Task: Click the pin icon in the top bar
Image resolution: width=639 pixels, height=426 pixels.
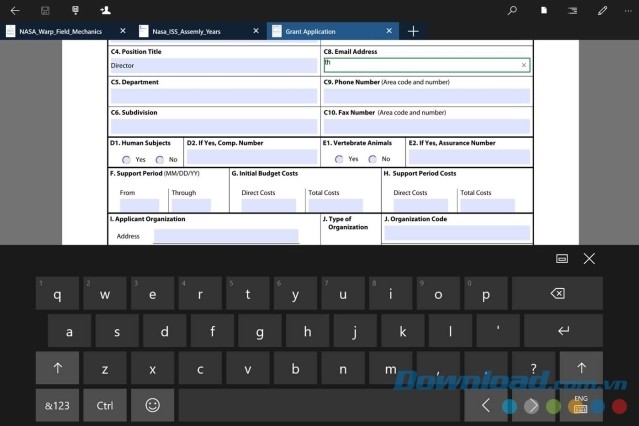Action: [x=75, y=11]
